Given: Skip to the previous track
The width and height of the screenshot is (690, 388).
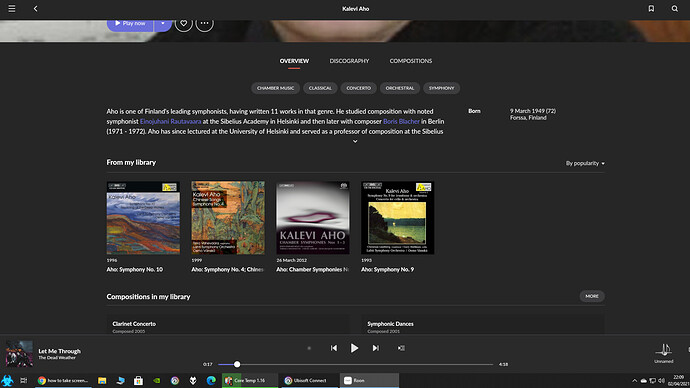Looking at the screenshot, I should point(334,348).
